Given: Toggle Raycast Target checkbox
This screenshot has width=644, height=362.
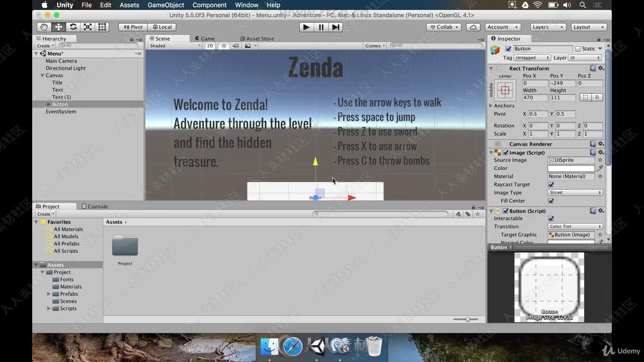Looking at the screenshot, I should 551,185.
